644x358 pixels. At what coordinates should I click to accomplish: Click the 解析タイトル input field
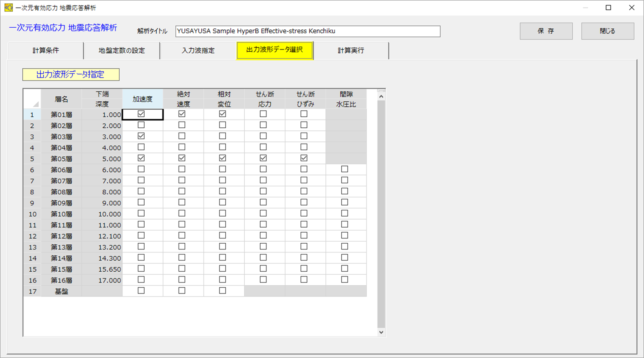308,31
